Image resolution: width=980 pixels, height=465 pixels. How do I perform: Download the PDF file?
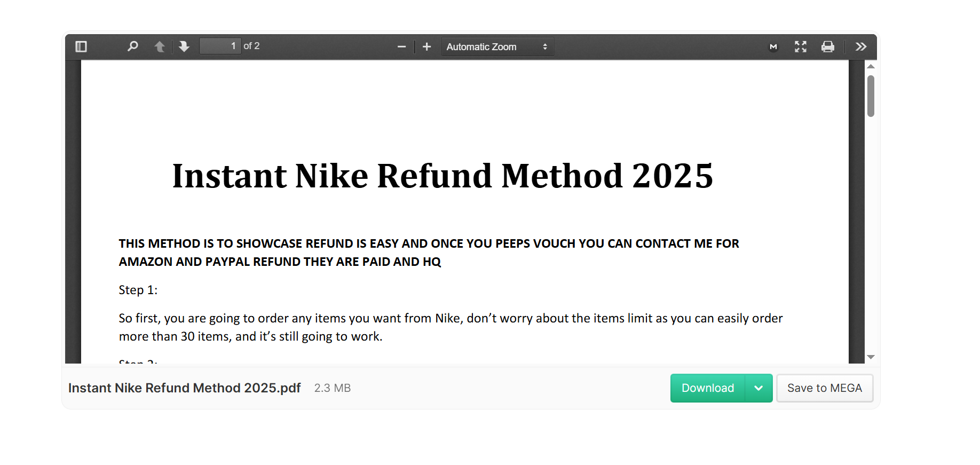(x=708, y=388)
